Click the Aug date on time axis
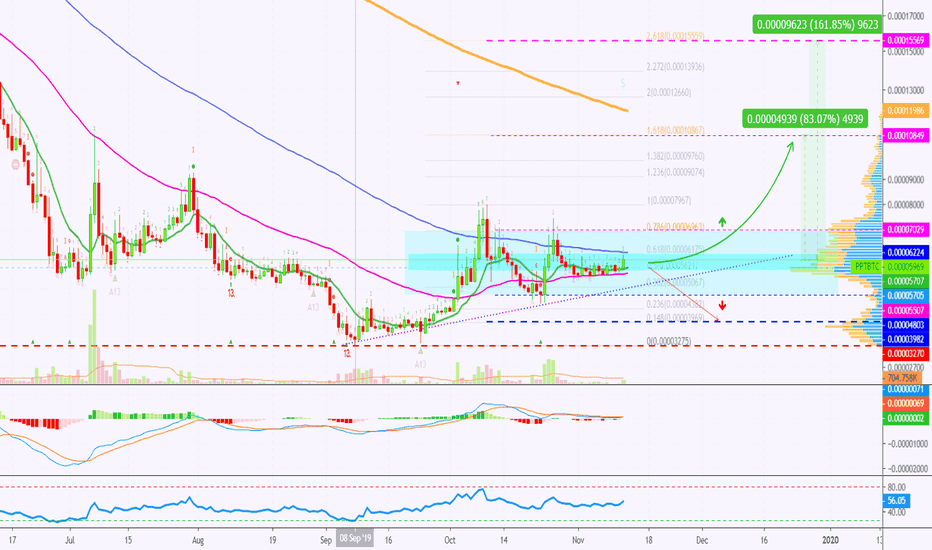The height and width of the screenshot is (550, 932). pyautogui.click(x=198, y=540)
